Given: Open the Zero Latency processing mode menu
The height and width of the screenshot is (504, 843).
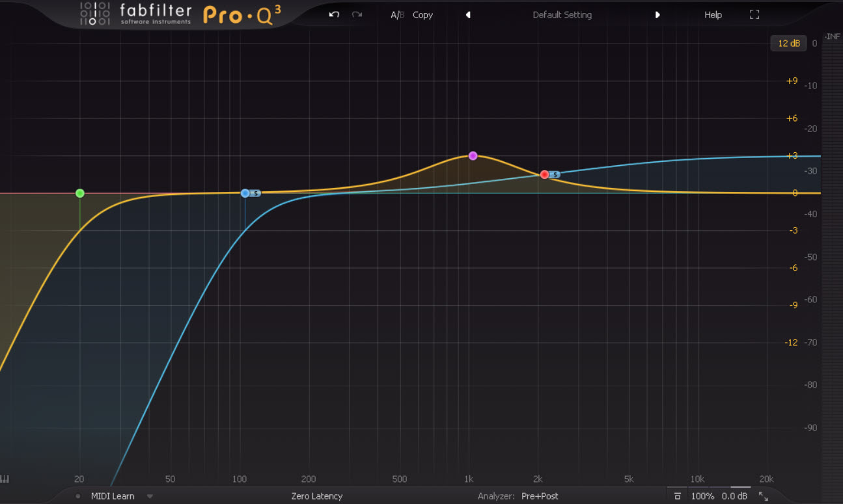Looking at the screenshot, I should 317,496.
